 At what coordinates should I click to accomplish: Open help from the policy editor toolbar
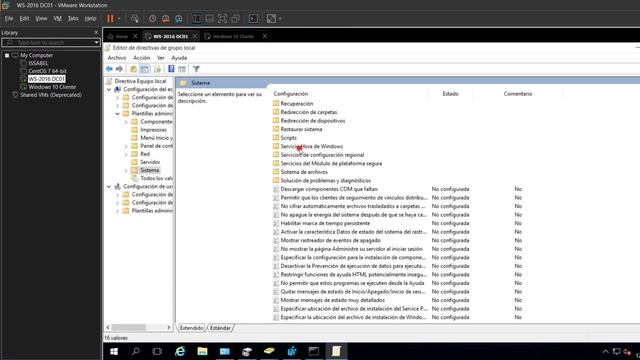coord(171,69)
